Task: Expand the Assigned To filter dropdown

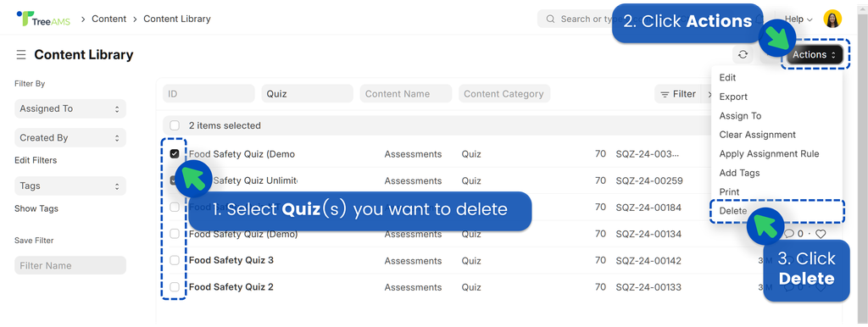Action: pyautogui.click(x=70, y=108)
